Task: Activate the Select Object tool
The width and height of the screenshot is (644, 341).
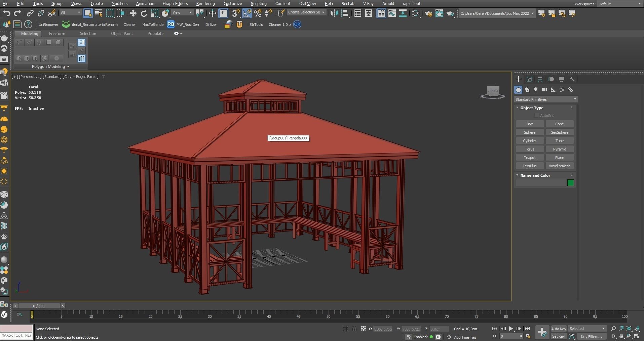Action: (x=88, y=13)
